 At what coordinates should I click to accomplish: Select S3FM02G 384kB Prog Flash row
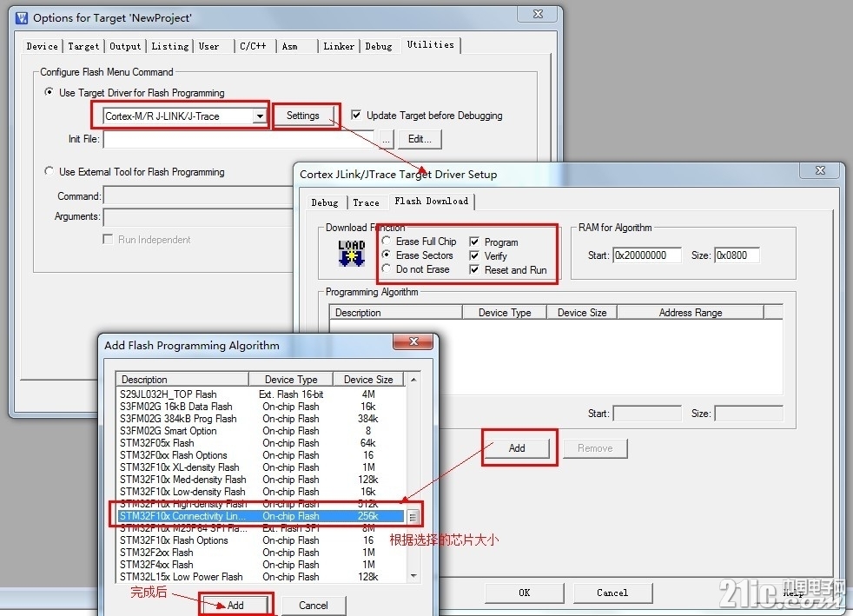pos(261,419)
